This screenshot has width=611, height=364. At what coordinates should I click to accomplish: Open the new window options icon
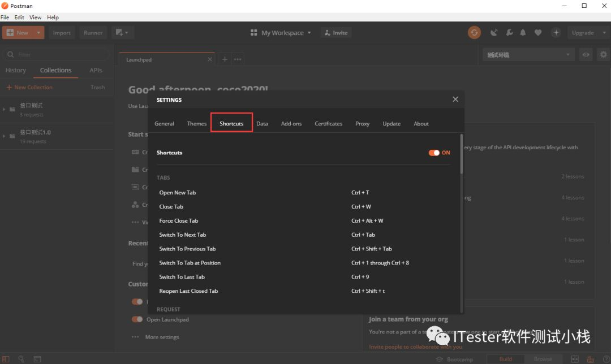click(122, 33)
